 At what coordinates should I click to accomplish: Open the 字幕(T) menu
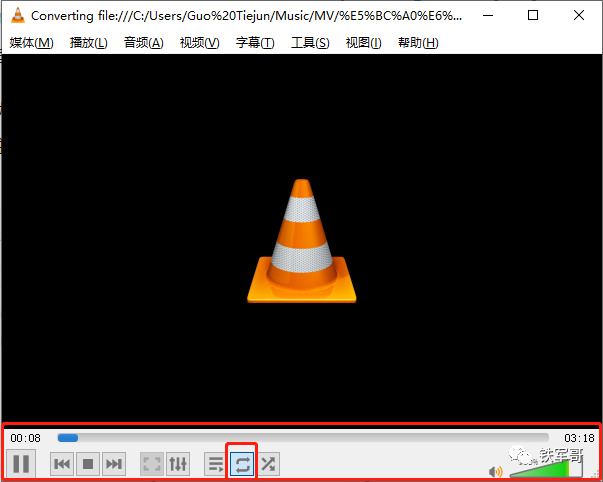pos(255,43)
